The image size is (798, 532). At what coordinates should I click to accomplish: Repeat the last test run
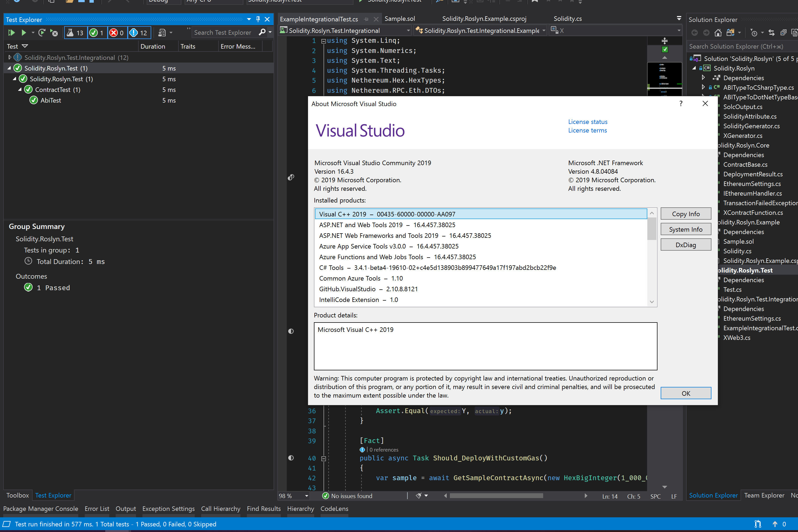click(42, 33)
